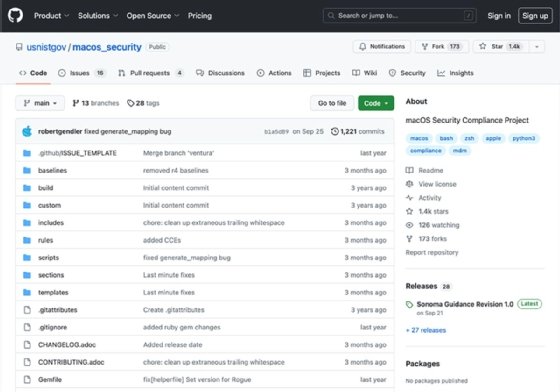Select the python3 topic tag
Viewport: 560px width, 392px height.
click(524, 138)
